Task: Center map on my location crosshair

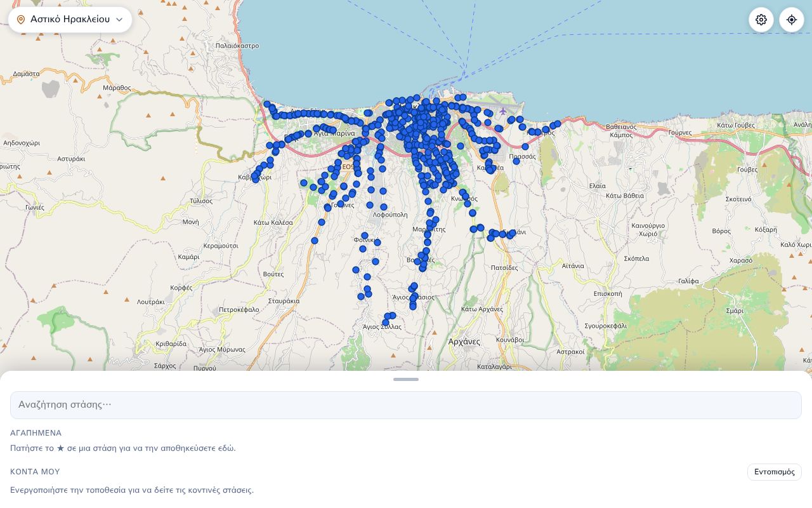Action: [x=792, y=20]
